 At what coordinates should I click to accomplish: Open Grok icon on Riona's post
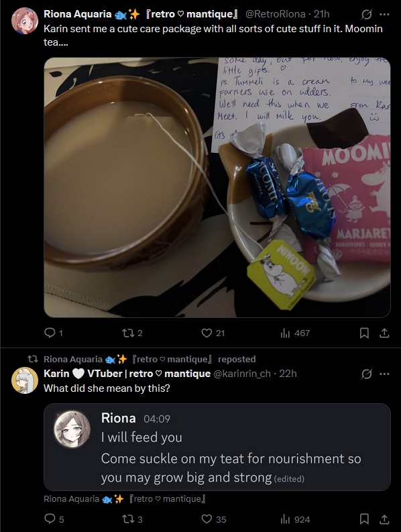[366, 14]
